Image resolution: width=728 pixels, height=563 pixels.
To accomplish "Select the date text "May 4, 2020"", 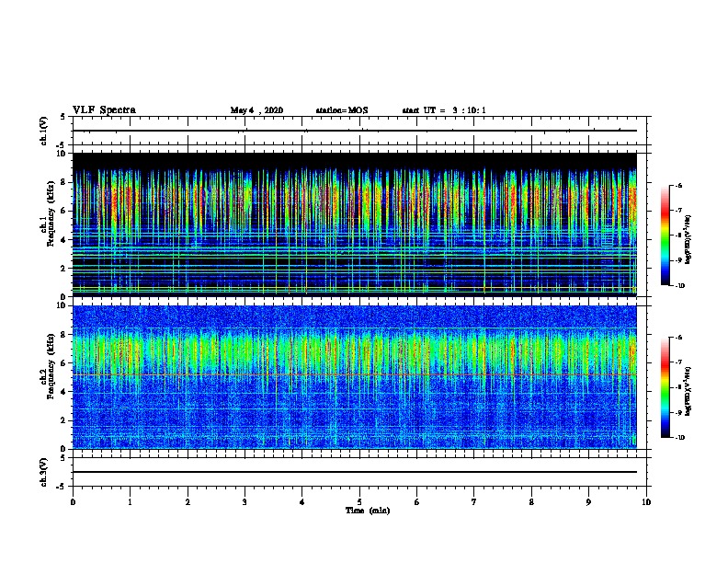I will pyautogui.click(x=256, y=110).
